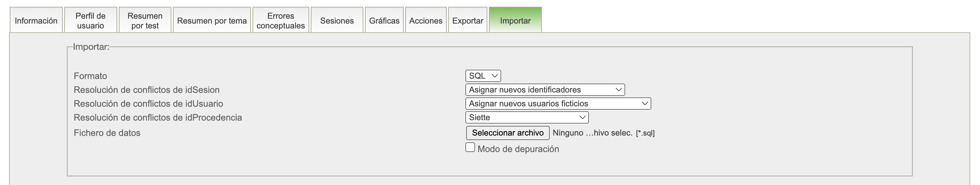Open the Sesiones tab
The width and height of the screenshot is (980, 185).
(x=337, y=21)
